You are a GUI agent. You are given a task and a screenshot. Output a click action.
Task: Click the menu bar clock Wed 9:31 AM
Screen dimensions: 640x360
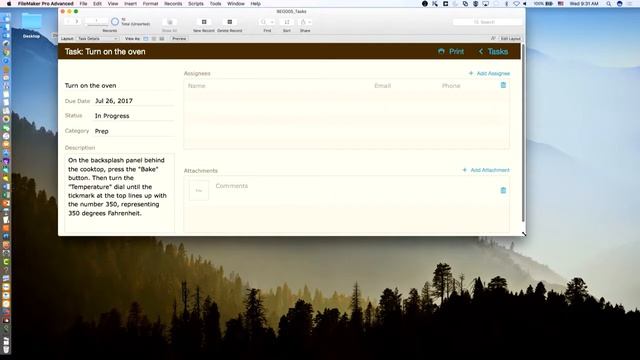[584, 4]
